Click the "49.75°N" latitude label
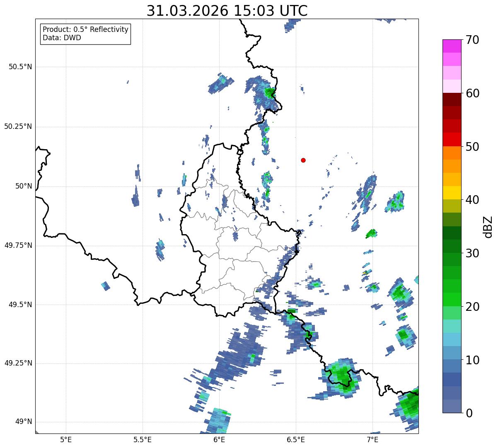The height and width of the screenshot is (448, 498). tap(18, 245)
